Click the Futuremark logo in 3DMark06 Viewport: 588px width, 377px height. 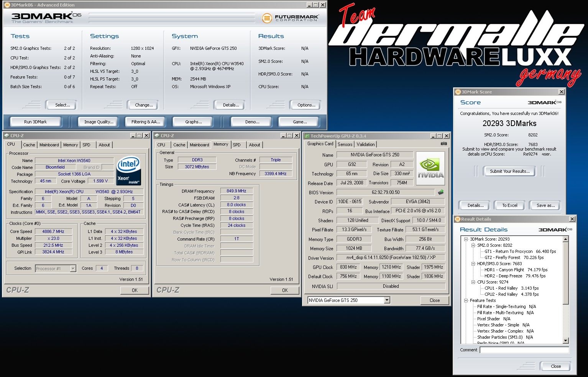click(291, 18)
